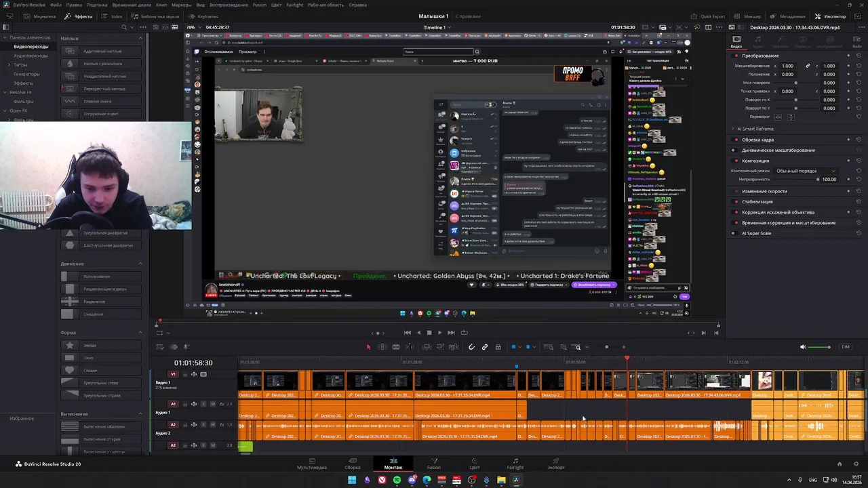Toggle Стабилизация enable switch
Image resolution: width=868 pixels, height=488 pixels.
[x=735, y=201]
